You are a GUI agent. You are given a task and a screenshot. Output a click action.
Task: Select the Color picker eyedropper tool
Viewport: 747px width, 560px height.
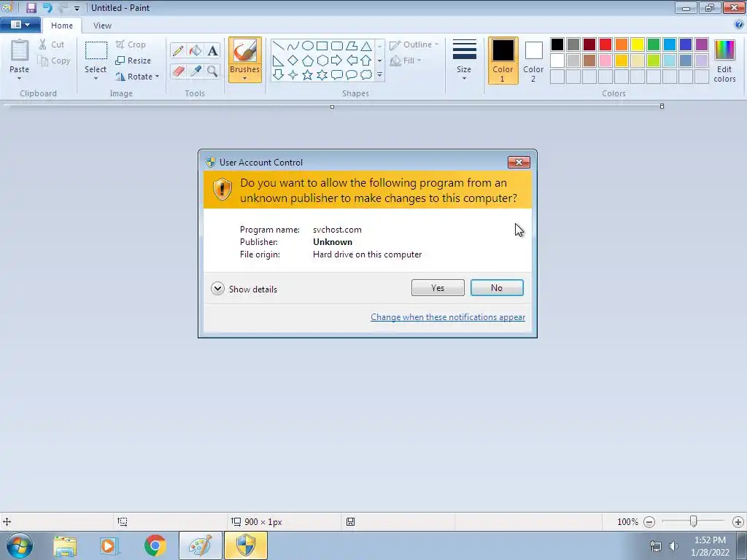pyautogui.click(x=196, y=71)
